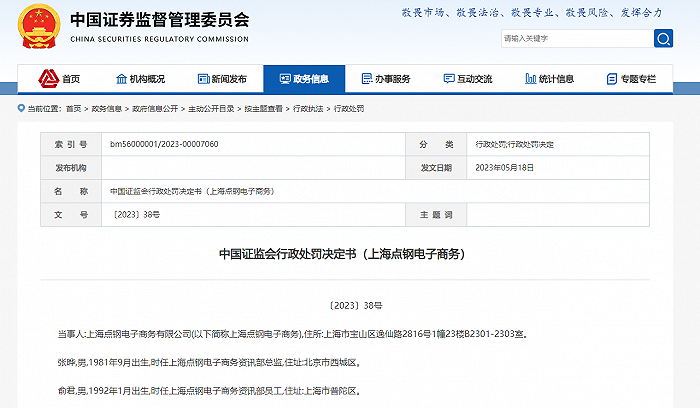The height and width of the screenshot is (408, 700).
Task: Click the centered 〔2023〕38号 below heading
Action: pyautogui.click(x=356, y=305)
